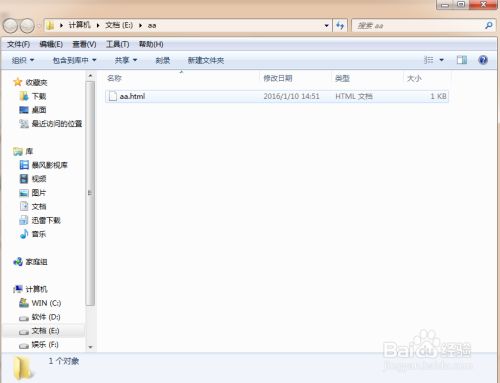The height and width of the screenshot is (383, 500).
Task: Click the 计算机 computer icon
Action: pyautogui.click(x=18, y=289)
